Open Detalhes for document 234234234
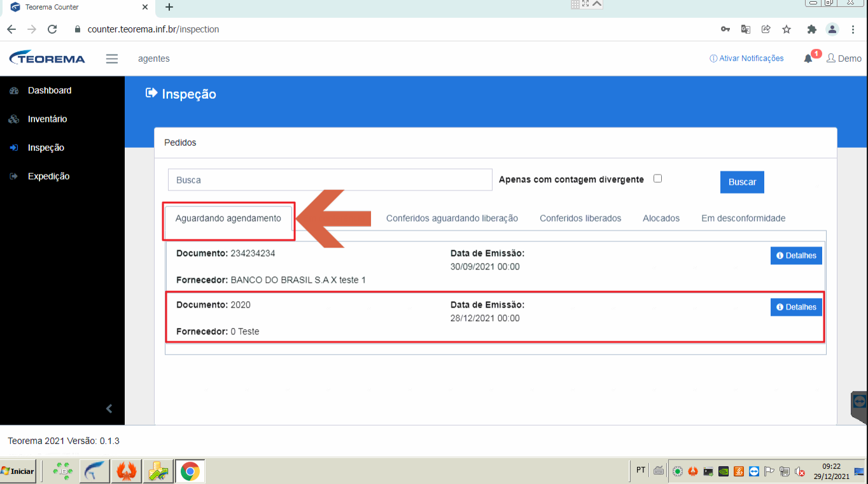The width and height of the screenshot is (868, 484). tap(796, 255)
